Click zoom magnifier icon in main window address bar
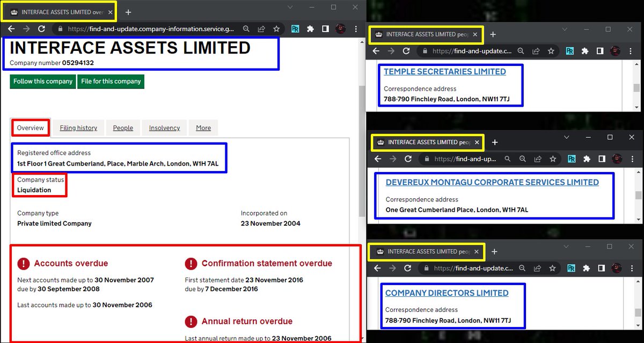The image size is (644, 343). 246,29
